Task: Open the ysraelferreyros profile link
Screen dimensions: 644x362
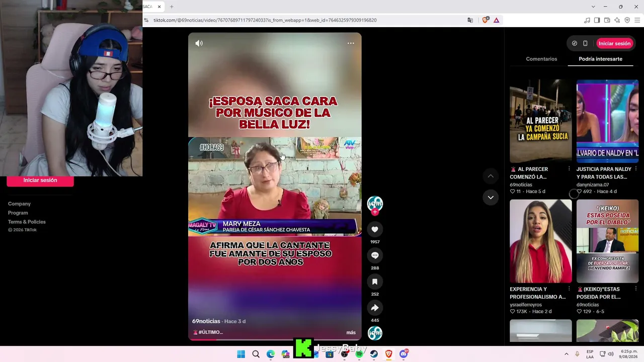Action: coord(526,305)
